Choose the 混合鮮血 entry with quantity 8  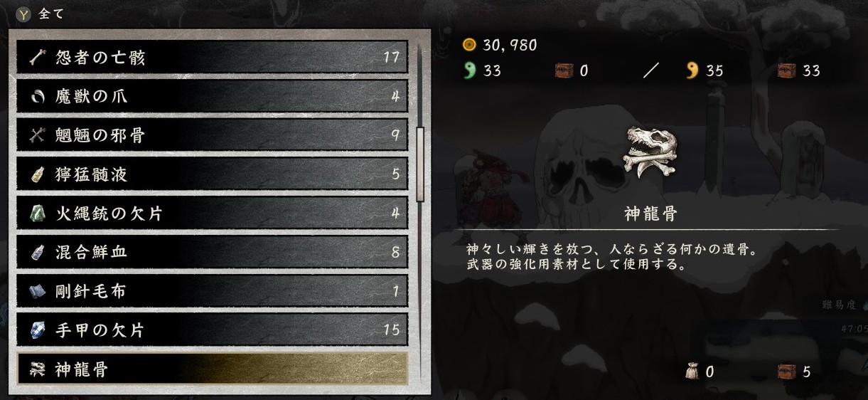coord(213,252)
